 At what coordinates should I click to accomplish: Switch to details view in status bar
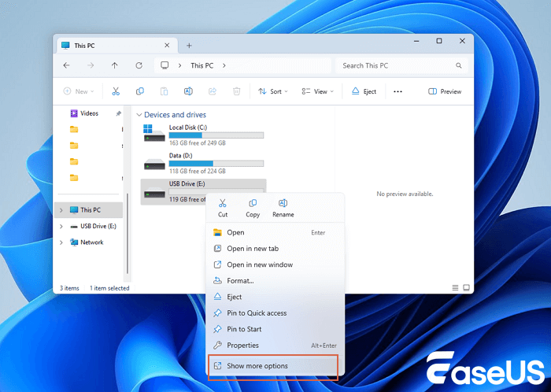[456, 287]
